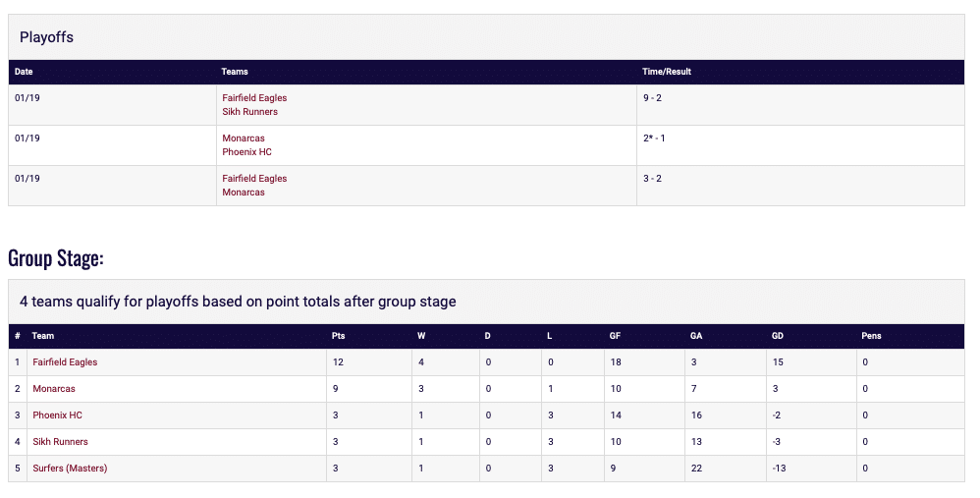View Phoenix HC team from group standings
The height and width of the screenshot is (498, 980).
coord(57,415)
